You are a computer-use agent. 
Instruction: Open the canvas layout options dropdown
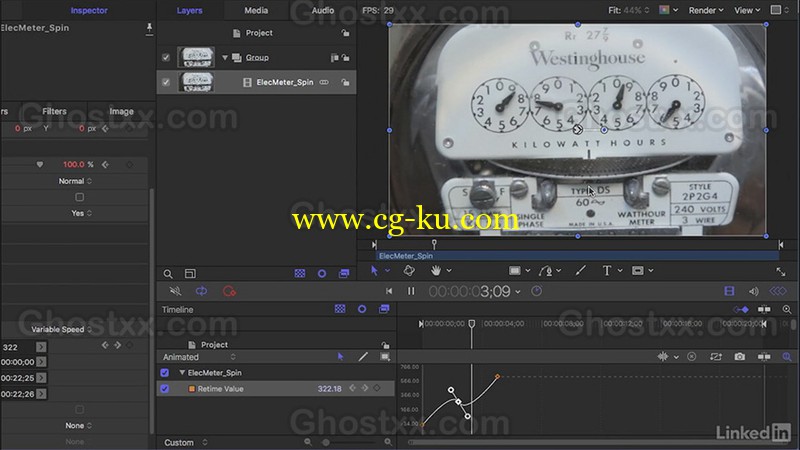(x=780, y=10)
